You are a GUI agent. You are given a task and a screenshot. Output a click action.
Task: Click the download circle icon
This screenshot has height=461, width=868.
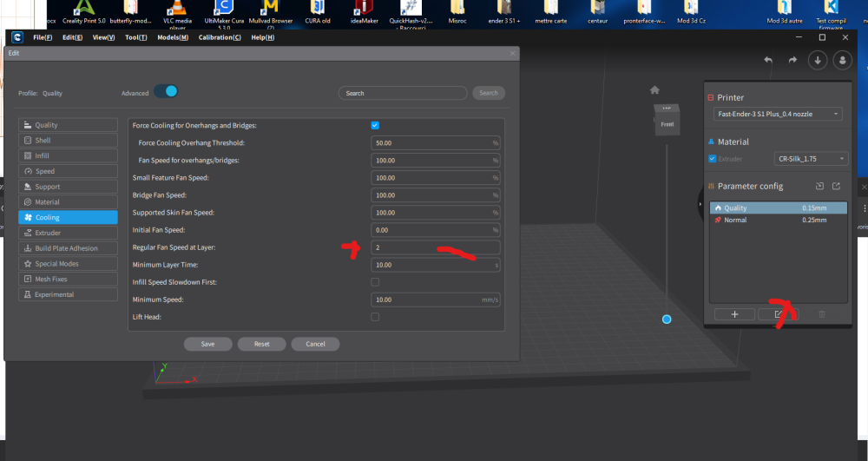click(x=818, y=60)
